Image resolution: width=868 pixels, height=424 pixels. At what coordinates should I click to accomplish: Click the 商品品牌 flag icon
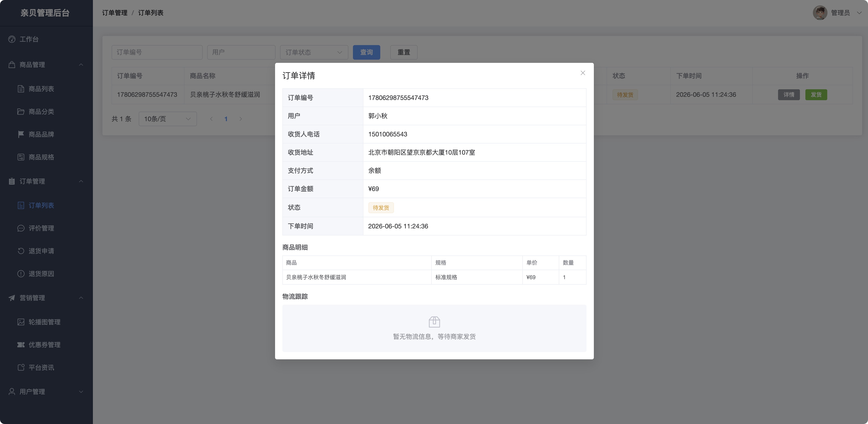21,134
